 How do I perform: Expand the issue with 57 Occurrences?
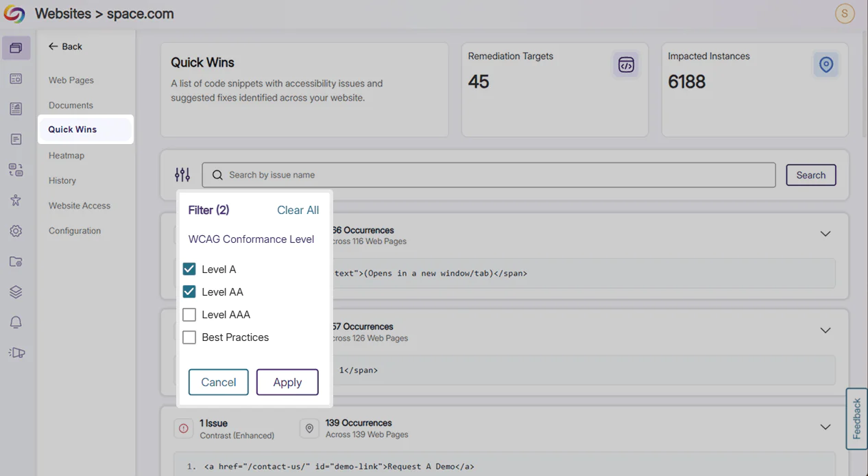825,331
